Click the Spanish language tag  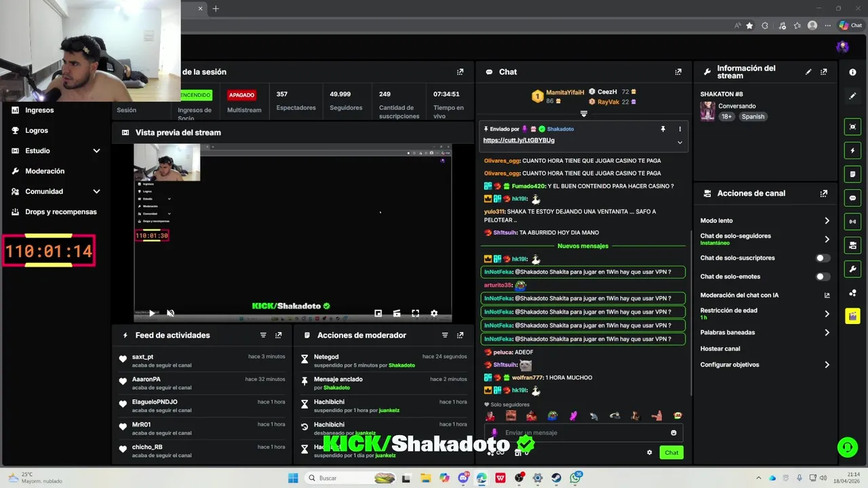tap(753, 117)
